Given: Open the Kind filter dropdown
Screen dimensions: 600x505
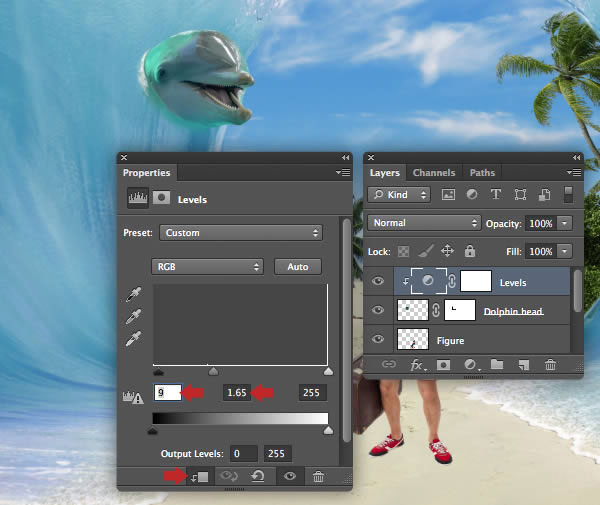Looking at the screenshot, I should click(x=399, y=195).
